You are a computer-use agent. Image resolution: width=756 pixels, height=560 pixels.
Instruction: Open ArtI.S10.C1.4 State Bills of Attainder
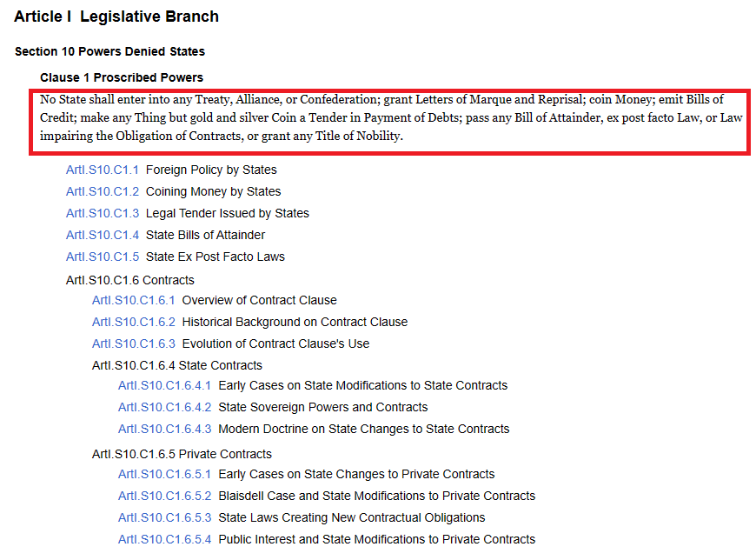(103, 235)
